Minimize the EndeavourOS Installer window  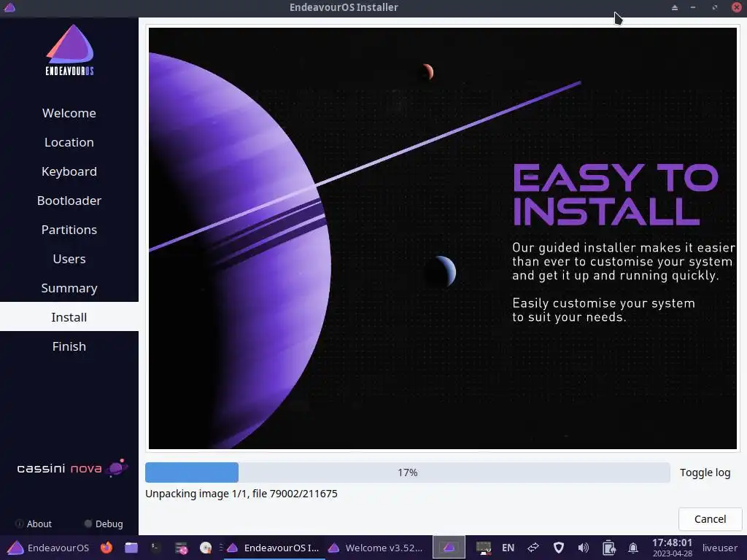[x=693, y=7]
